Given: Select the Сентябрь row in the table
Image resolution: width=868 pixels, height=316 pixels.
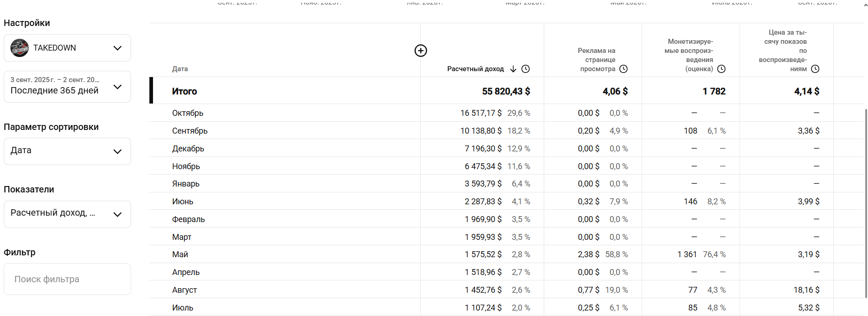Looking at the screenshot, I should tap(506, 130).
